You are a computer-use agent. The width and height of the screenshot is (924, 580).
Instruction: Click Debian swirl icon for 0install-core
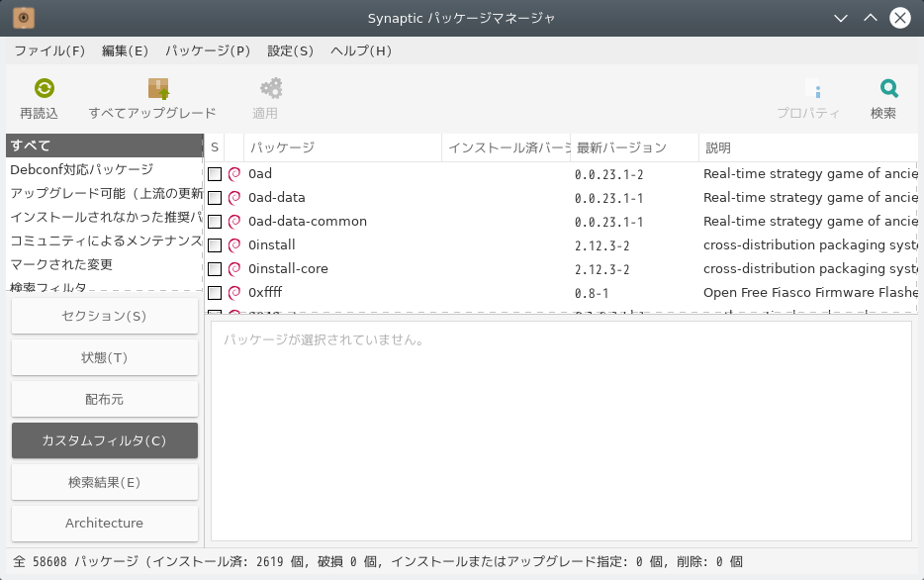pos(234,269)
